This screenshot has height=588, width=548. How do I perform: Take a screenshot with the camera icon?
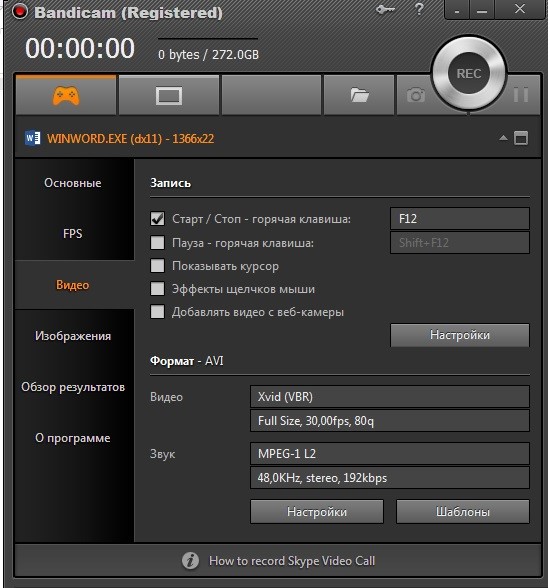(x=416, y=95)
